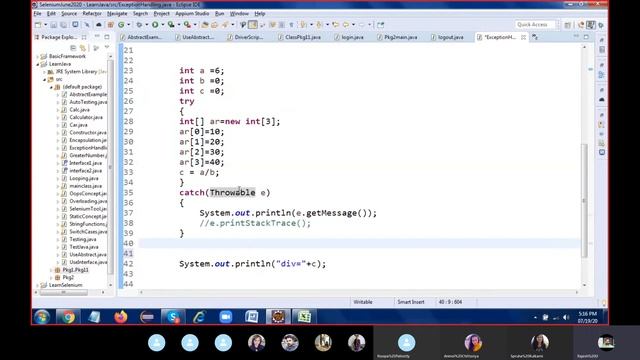Click the Debug bug icon in toolbar

139,25
